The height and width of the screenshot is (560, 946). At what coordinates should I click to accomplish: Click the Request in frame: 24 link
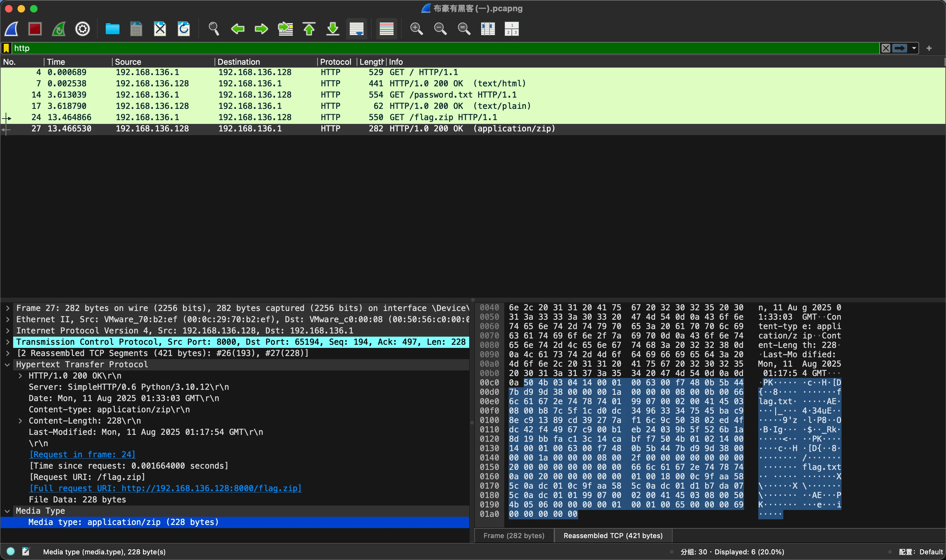82,454
